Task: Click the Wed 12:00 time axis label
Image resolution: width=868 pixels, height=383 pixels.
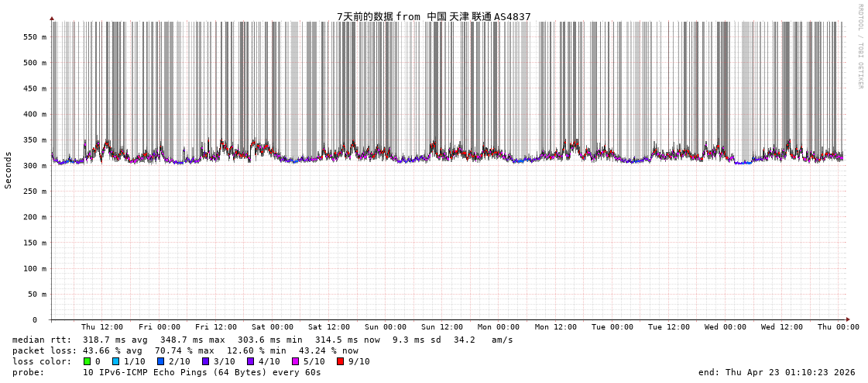Action: click(782, 327)
